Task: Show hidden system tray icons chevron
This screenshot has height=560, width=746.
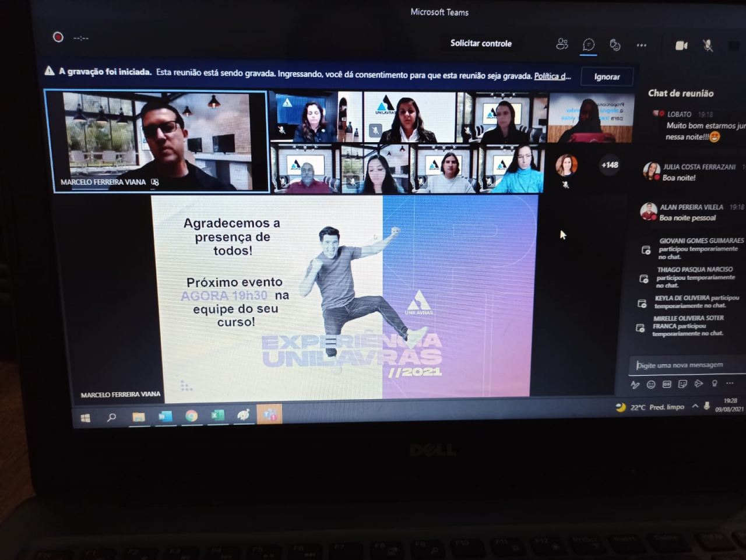Action: 695,406
